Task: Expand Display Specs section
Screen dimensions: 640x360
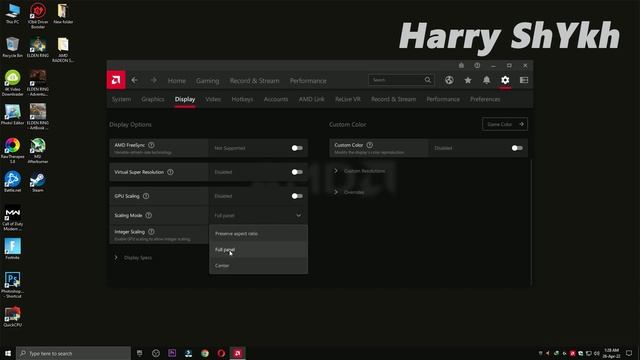Action: coord(133,258)
